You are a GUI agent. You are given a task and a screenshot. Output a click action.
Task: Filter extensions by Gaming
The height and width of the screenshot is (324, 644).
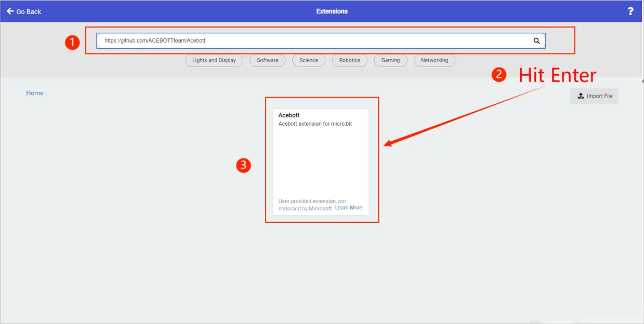(x=390, y=60)
